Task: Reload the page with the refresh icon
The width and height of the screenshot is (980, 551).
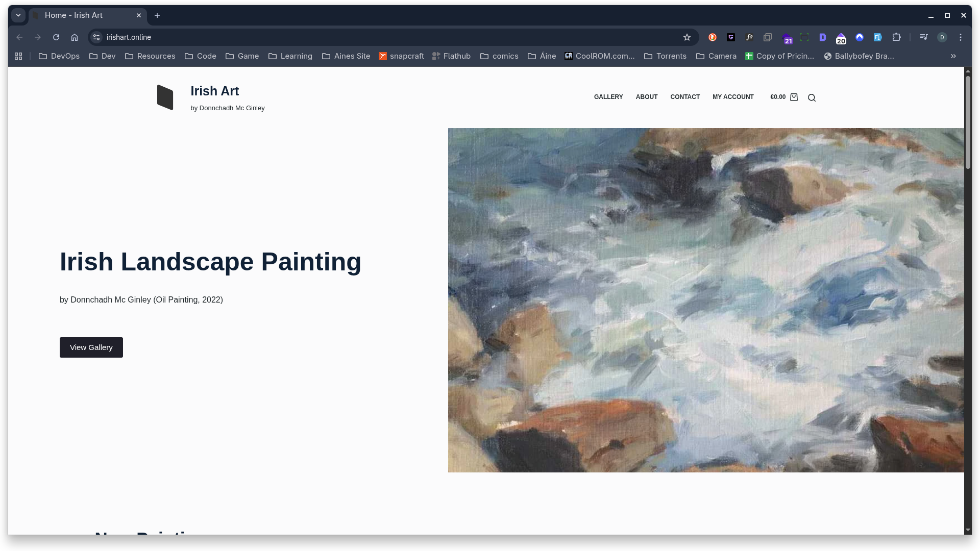Action: point(56,37)
